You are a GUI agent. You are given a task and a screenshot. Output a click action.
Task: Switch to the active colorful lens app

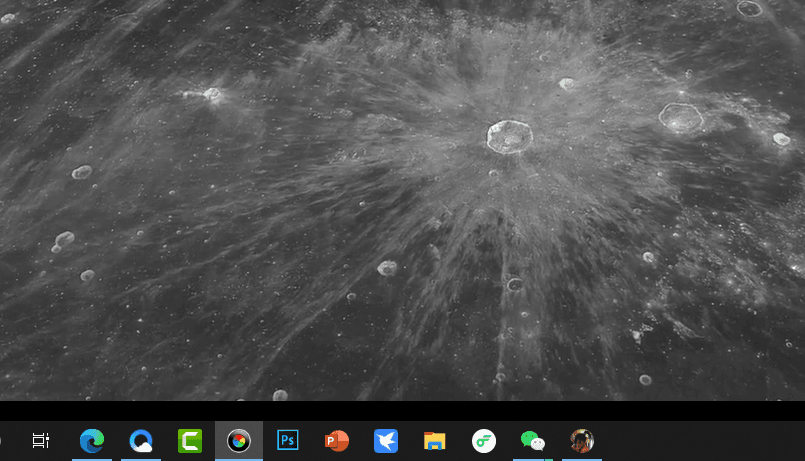pyautogui.click(x=239, y=440)
